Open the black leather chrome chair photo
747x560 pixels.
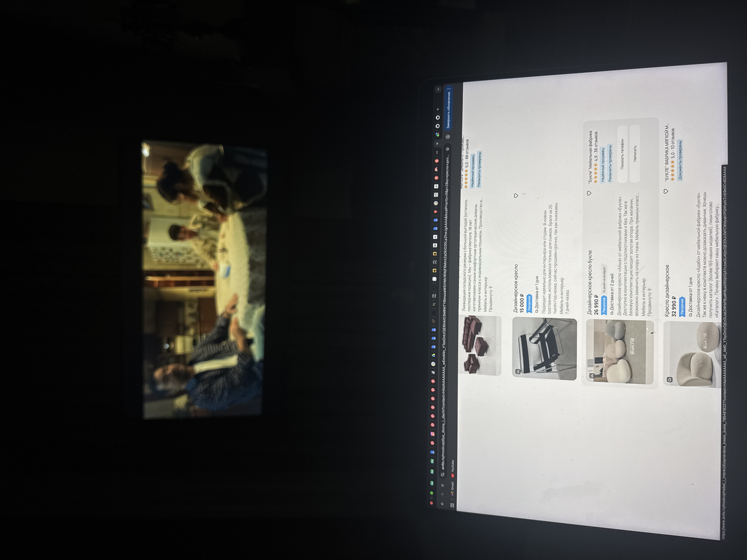[545, 348]
